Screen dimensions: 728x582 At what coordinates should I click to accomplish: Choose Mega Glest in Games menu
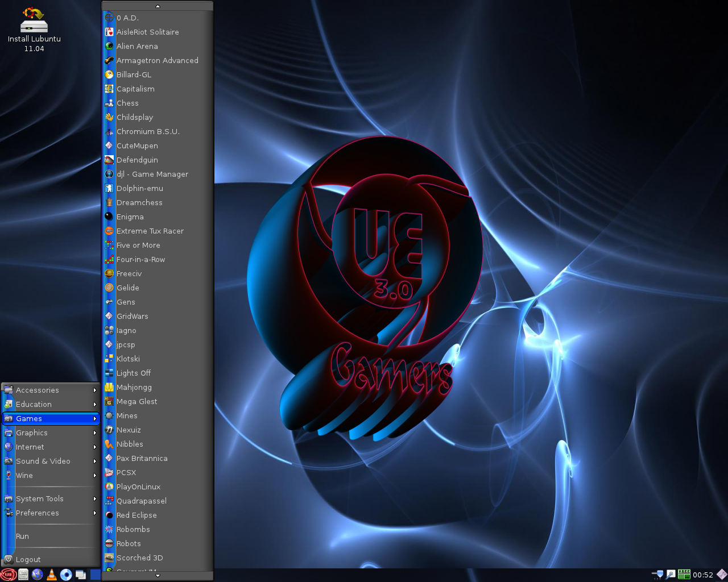click(x=158, y=401)
